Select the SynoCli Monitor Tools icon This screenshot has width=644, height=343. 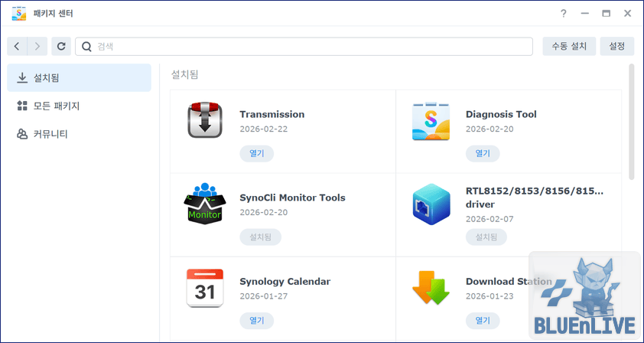tap(204, 204)
